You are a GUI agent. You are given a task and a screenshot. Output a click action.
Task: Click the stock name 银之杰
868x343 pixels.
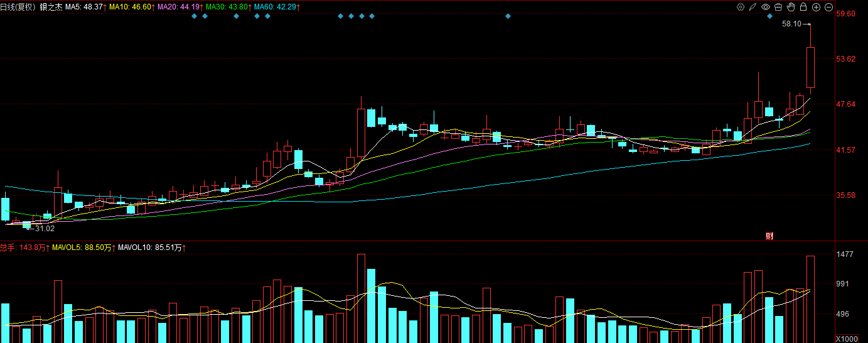(x=51, y=6)
